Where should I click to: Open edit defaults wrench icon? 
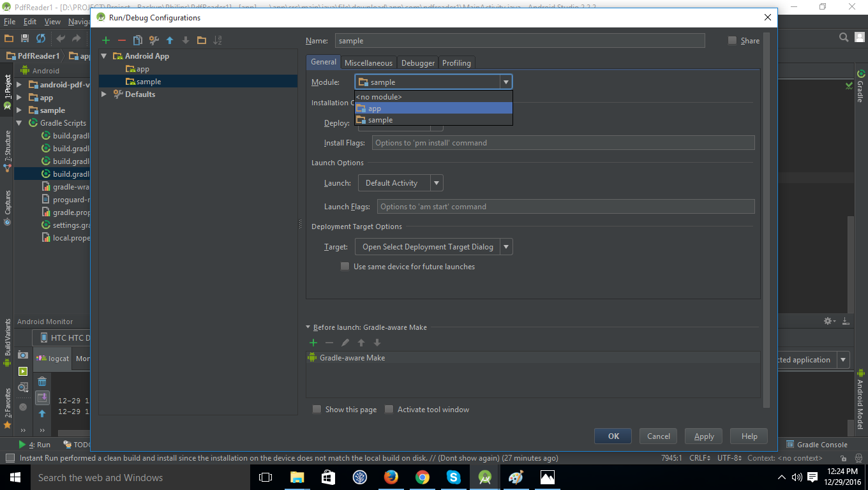154,40
